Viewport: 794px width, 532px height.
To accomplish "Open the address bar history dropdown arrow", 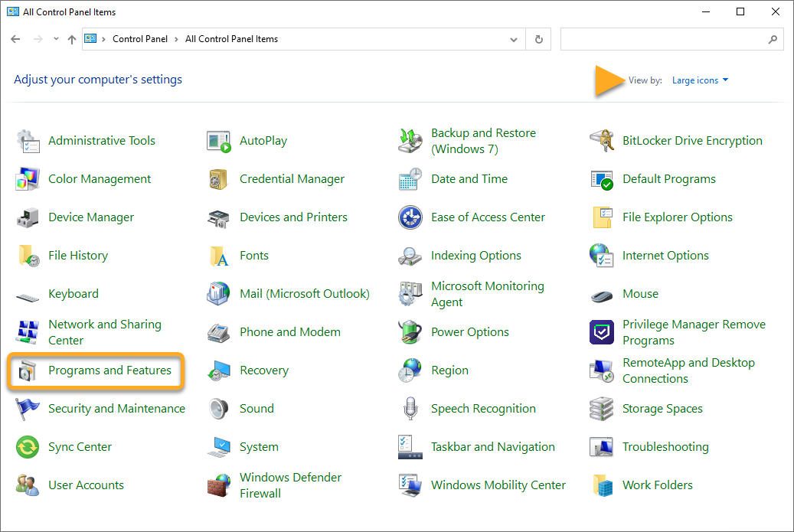I will point(513,39).
